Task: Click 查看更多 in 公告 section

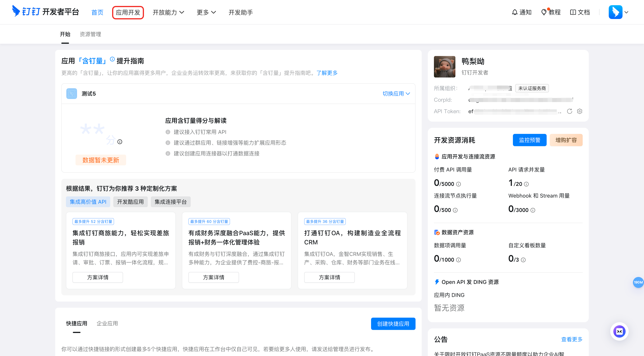Action: 572,340
